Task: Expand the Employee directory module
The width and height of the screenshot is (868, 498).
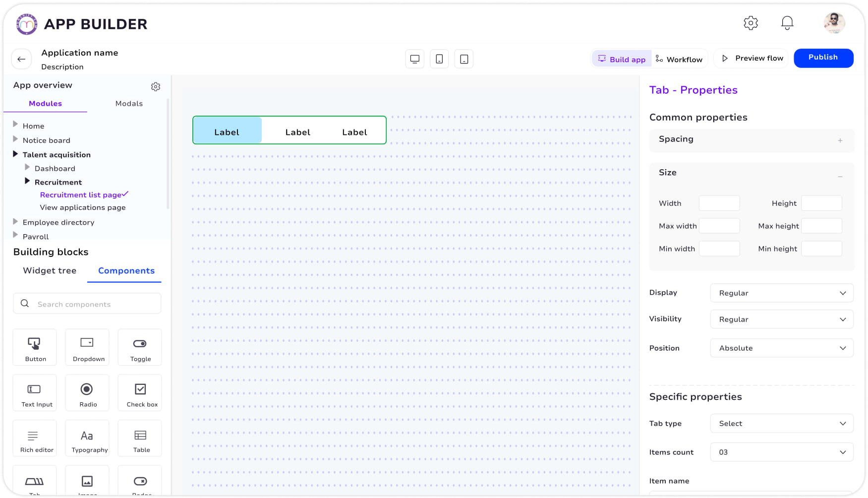Action: [x=15, y=221]
